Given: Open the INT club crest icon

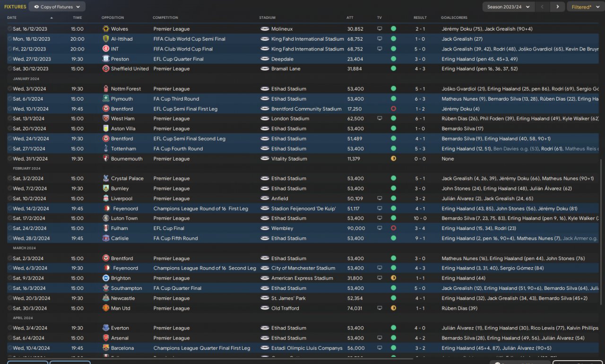Looking at the screenshot, I should point(106,49).
